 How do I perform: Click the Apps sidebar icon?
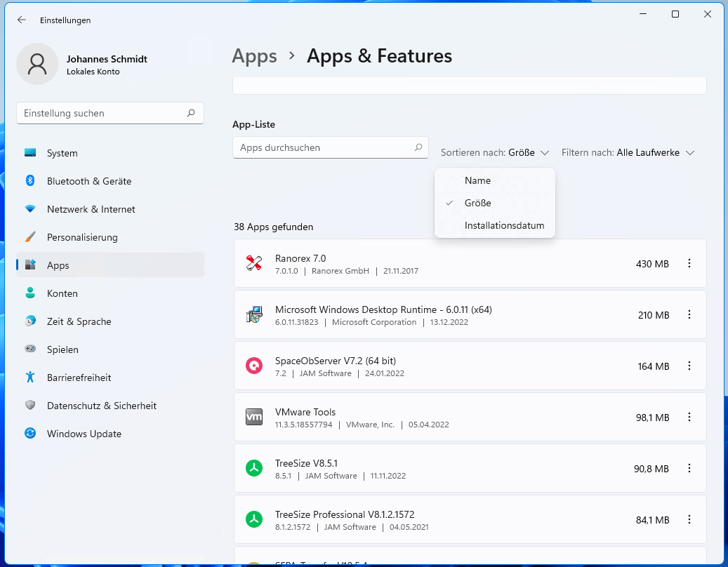[30, 265]
